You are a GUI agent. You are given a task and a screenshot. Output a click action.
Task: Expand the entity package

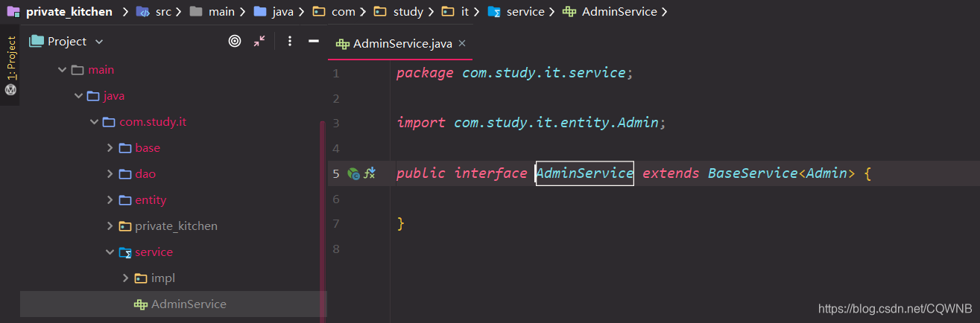tap(110, 200)
